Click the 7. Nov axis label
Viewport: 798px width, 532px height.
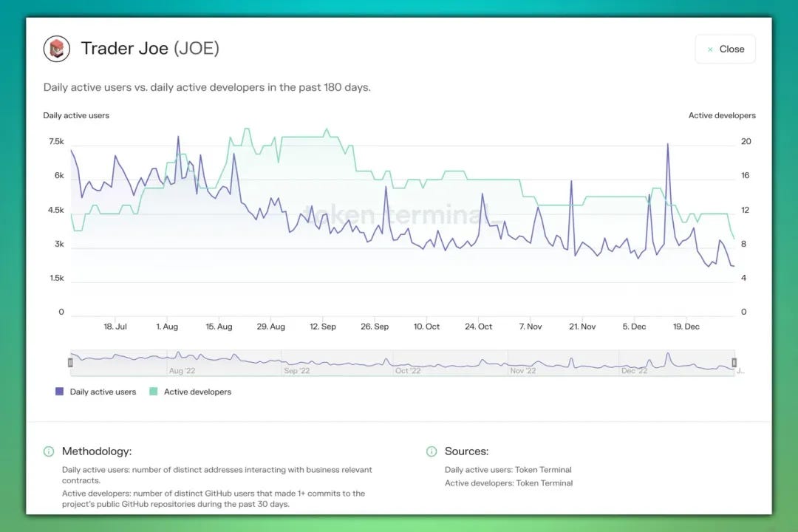click(x=531, y=327)
